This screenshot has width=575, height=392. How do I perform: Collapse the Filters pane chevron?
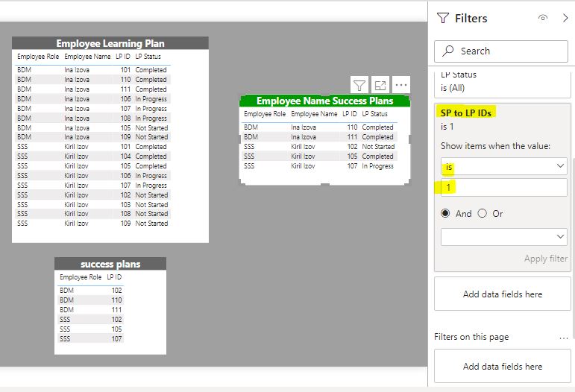coord(565,18)
